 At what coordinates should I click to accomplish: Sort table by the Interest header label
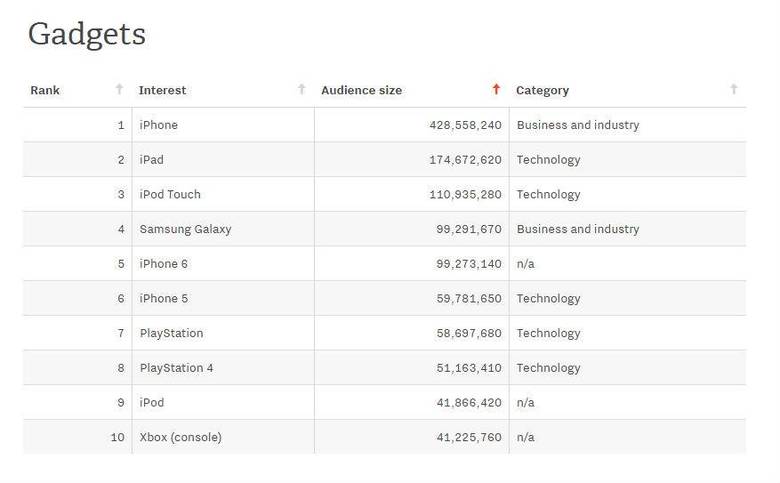click(162, 90)
